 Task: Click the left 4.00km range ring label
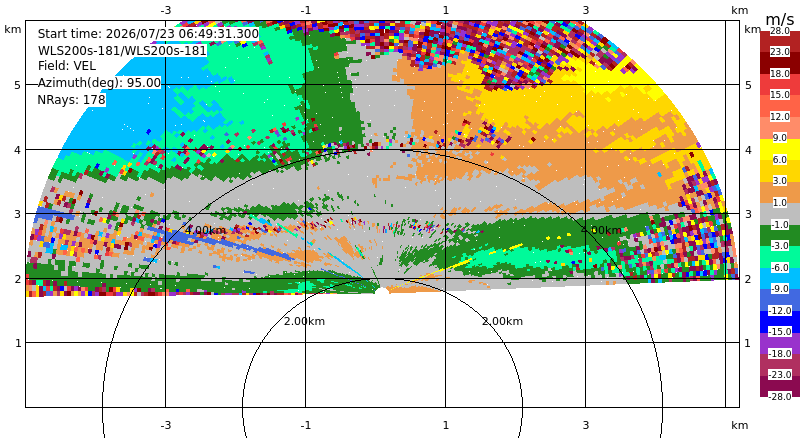(x=205, y=230)
